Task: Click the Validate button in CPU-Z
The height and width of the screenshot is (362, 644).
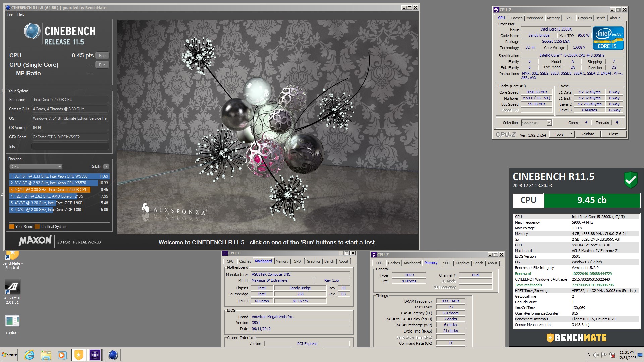Action: [587, 134]
